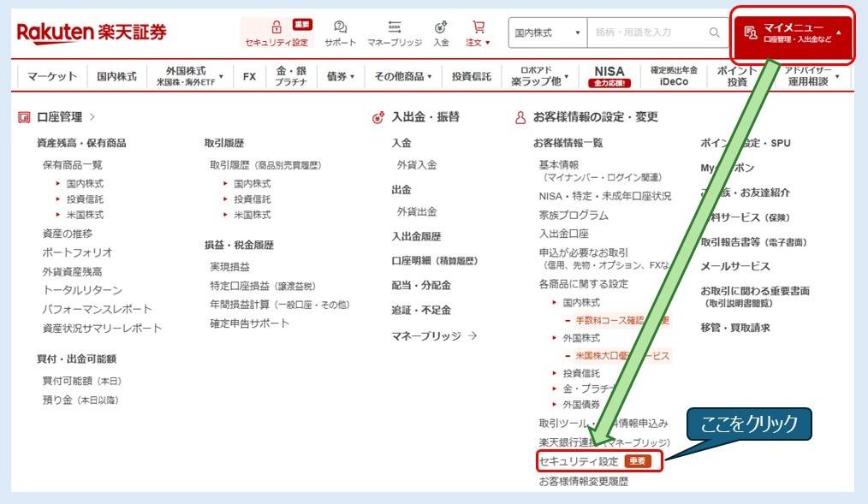868x504 pixels.
Task: Open お客様情報変更履歴 link
Action: [x=584, y=482]
